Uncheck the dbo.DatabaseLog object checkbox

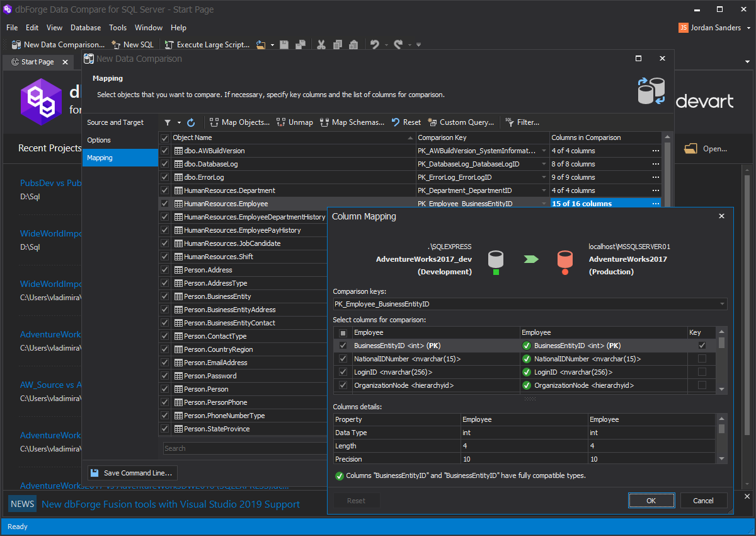pyautogui.click(x=165, y=164)
